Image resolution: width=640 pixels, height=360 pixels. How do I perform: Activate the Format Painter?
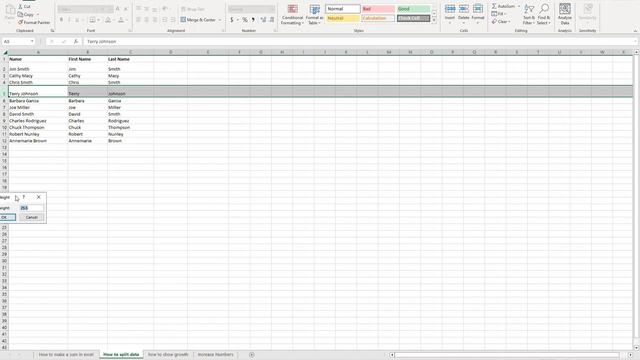[x=34, y=22]
